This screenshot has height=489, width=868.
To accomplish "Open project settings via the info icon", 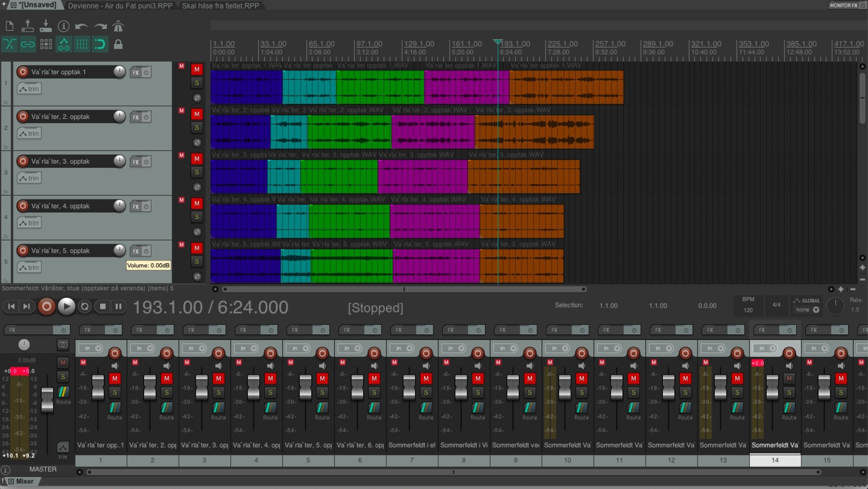I will tap(64, 26).
